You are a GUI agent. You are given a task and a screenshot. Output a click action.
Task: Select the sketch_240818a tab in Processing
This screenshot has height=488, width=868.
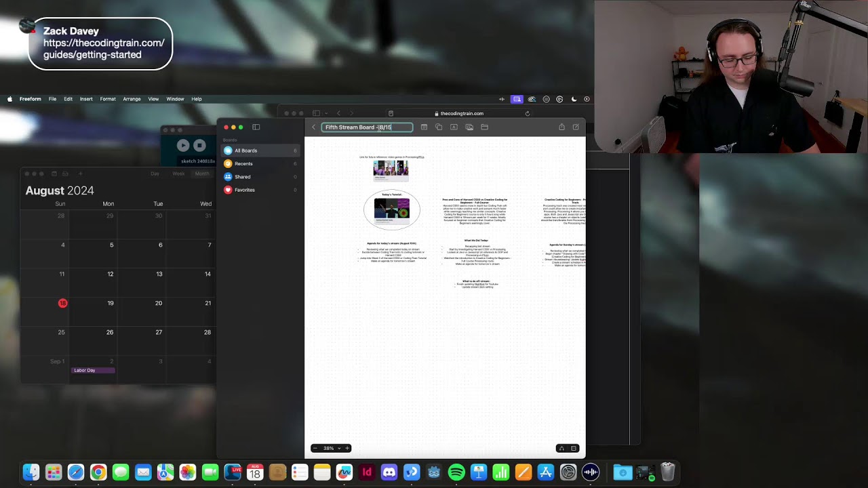point(197,161)
